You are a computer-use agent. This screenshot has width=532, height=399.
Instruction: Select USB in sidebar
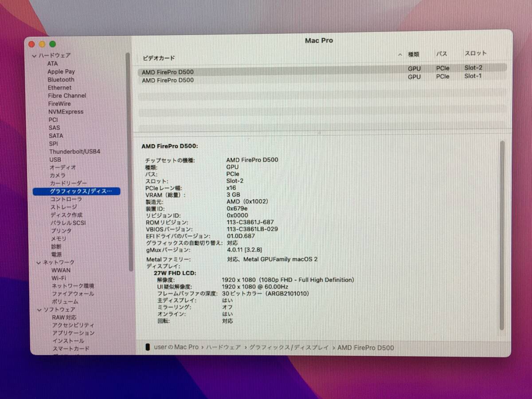tap(55, 160)
